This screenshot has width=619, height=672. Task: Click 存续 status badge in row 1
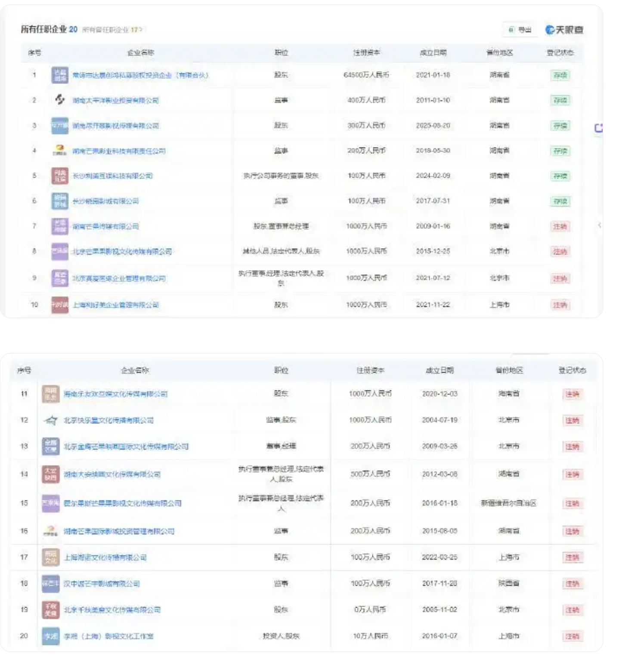pyautogui.click(x=560, y=75)
